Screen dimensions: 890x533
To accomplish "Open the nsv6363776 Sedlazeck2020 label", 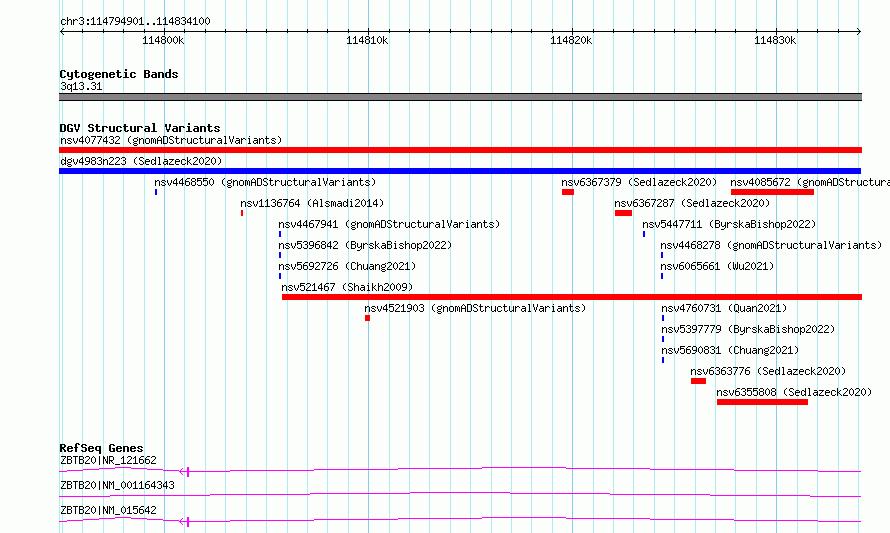I will tap(768, 371).
